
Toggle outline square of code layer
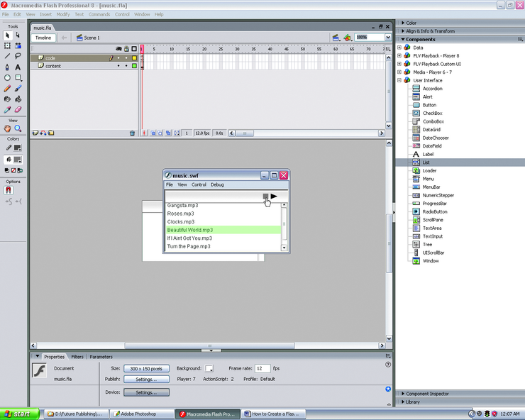coord(134,58)
